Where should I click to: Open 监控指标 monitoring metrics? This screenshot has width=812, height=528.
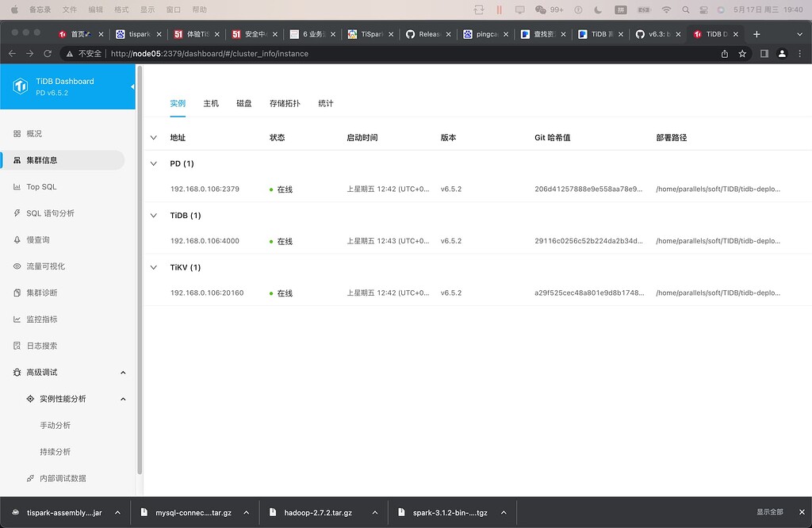coord(44,319)
